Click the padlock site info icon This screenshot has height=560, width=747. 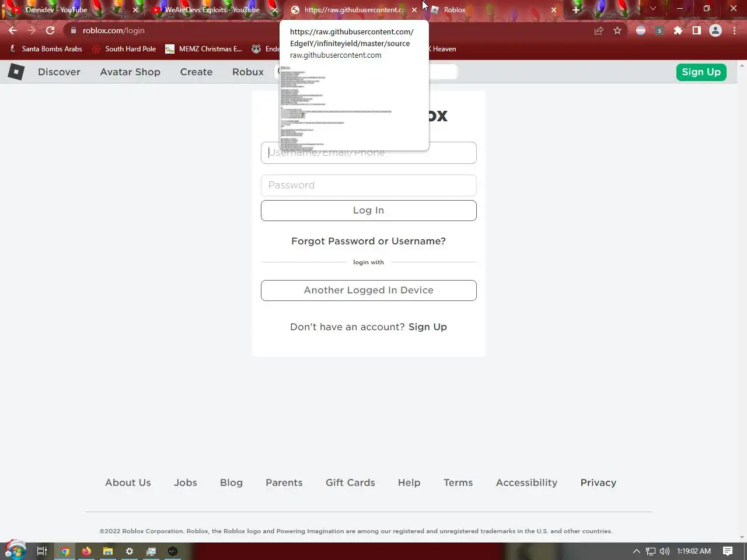[74, 30]
